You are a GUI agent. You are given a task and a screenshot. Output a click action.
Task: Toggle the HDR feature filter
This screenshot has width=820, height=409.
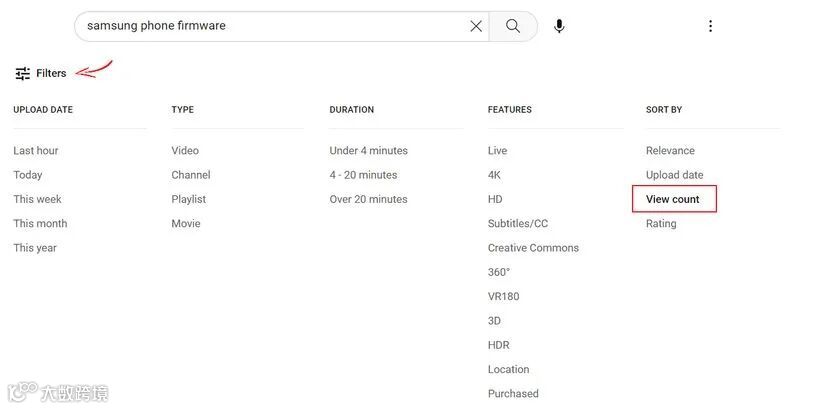tap(499, 345)
